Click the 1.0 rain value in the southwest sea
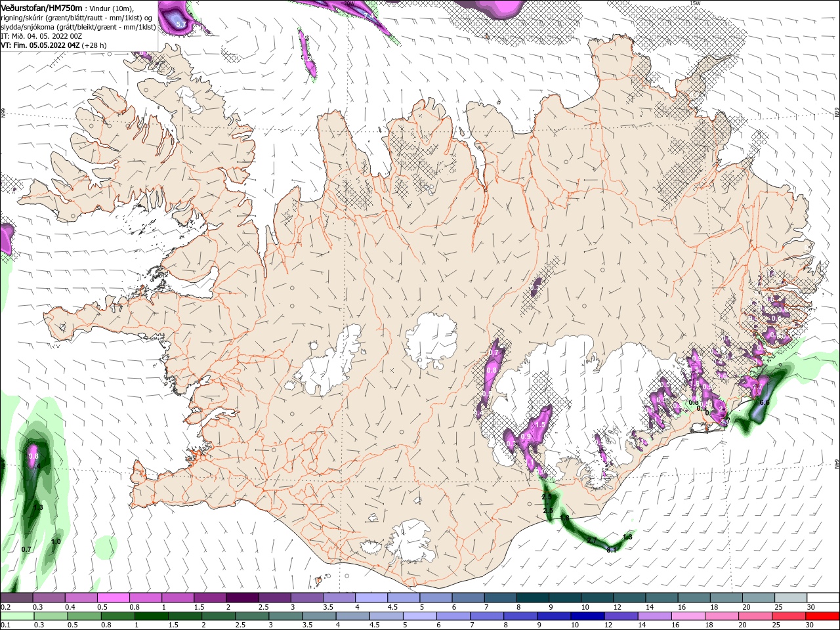This screenshot has width=840, height=630. tap(56, 541)
